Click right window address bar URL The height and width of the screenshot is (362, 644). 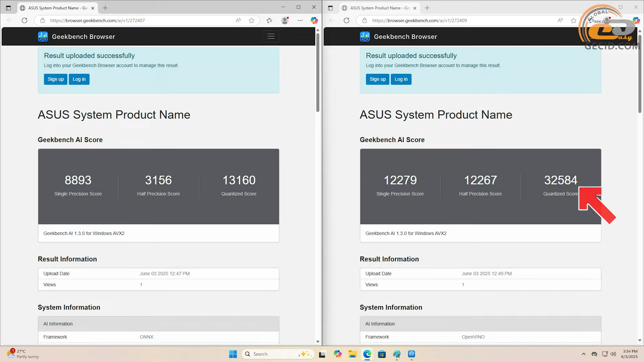tap(420, 20)
